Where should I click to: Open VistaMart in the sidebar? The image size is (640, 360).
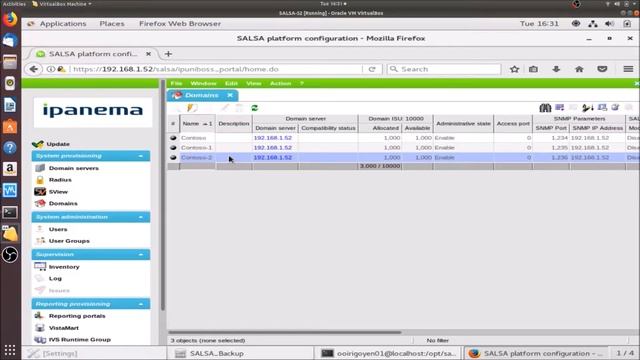coord(64,328)
